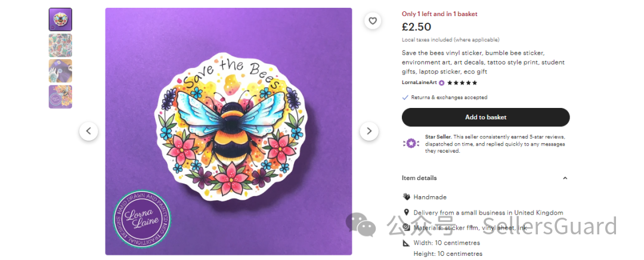Show the third thumbnail with hand sticker
The height and width of the screenshot is (260, 644).
click(60, 71)
